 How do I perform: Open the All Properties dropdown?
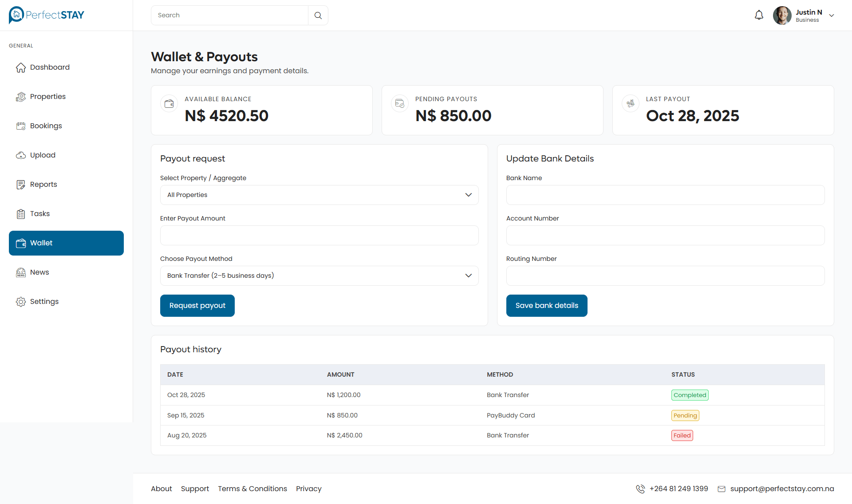coord(319,195)
